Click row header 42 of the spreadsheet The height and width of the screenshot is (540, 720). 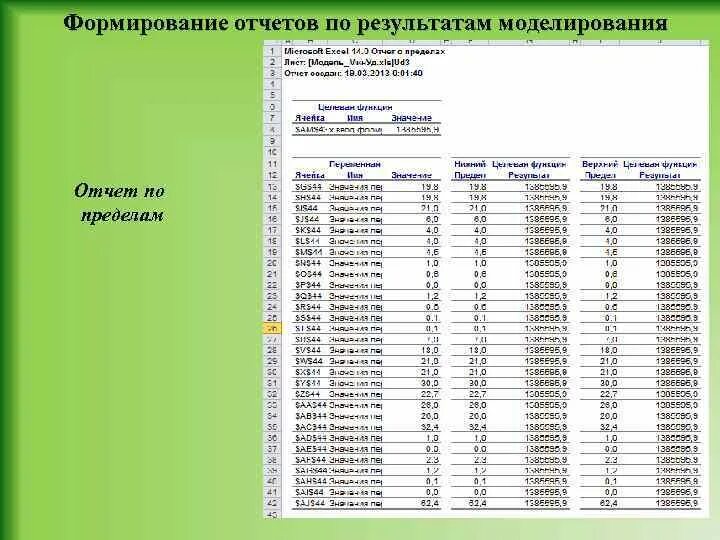272,503
